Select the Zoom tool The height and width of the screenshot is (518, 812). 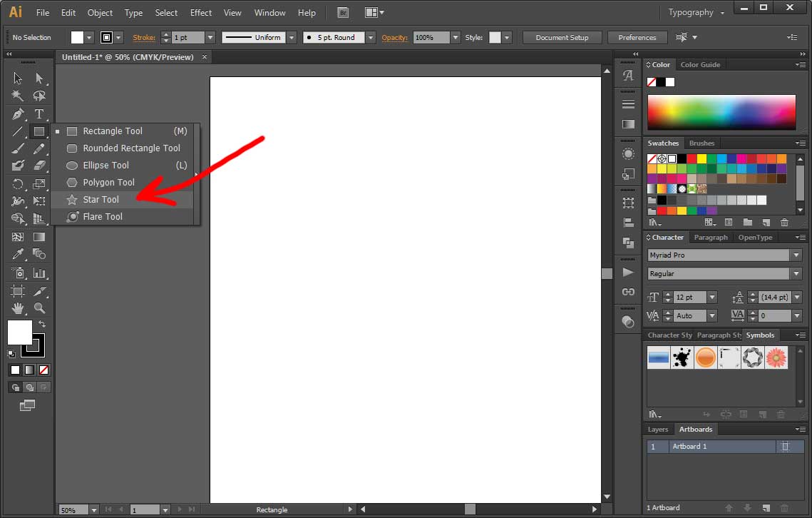[40, 308]
